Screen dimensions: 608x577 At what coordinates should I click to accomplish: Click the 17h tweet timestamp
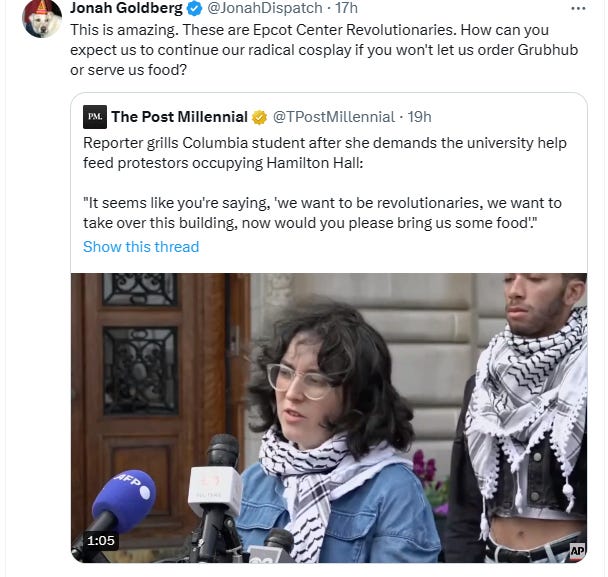pos(346,8)
